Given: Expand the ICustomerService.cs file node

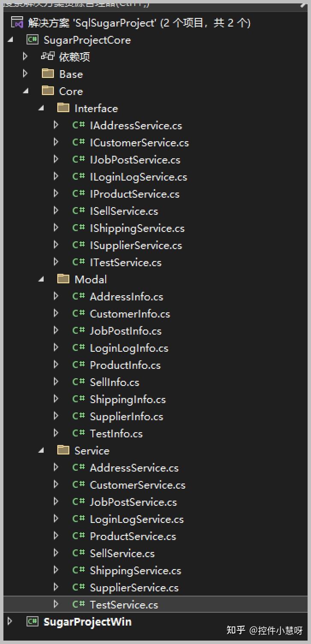Looking at the screenshot, I should click(x=56, y=142).
